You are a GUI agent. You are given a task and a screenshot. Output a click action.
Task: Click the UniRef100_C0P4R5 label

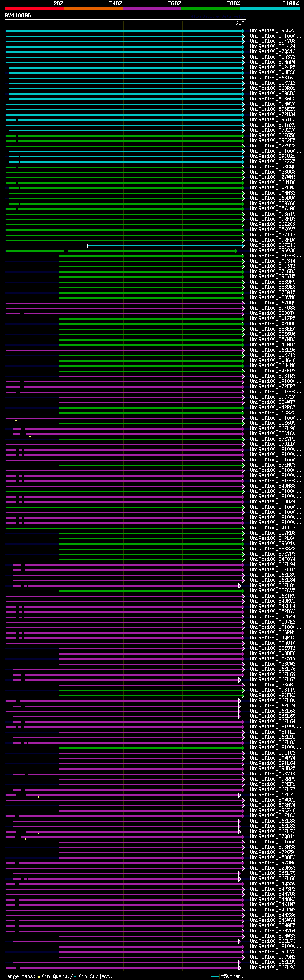273,68
